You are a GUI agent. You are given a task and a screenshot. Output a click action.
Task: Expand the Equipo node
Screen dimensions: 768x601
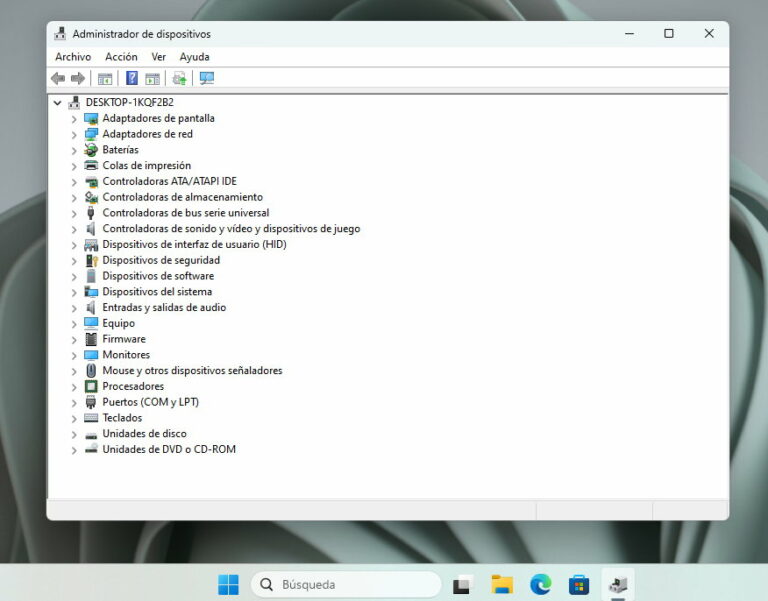pyautogui.click(x=74, y=324)
